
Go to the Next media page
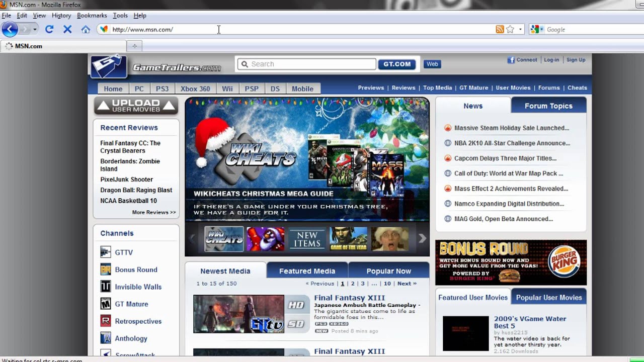coord(407,284)
